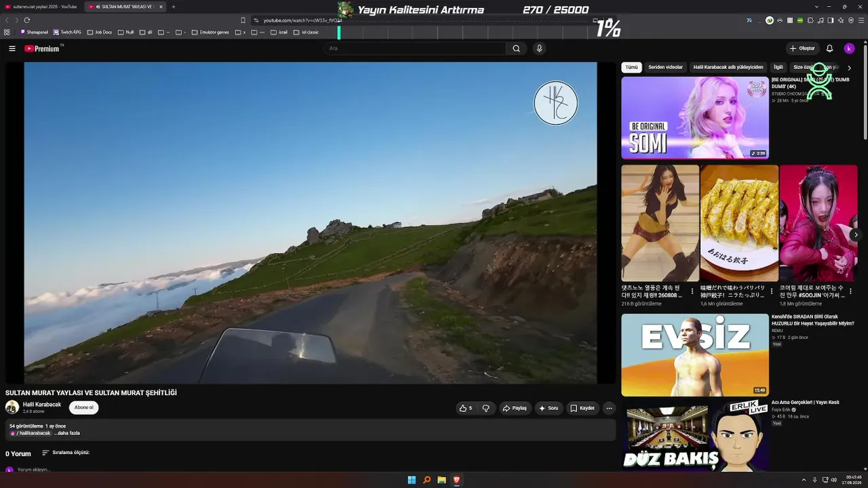
Task: Click the YouTube search magnifier button
Action: (x=516, y=48)
